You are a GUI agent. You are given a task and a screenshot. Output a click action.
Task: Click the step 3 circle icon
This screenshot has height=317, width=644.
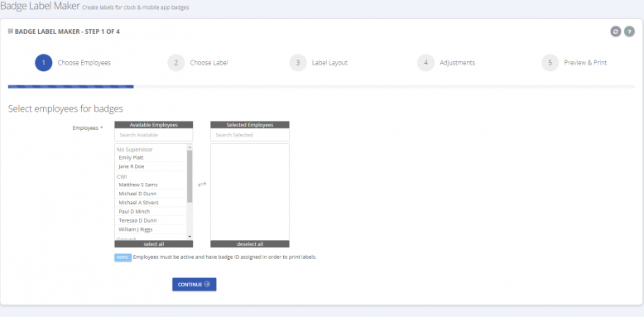pos(298,63)
